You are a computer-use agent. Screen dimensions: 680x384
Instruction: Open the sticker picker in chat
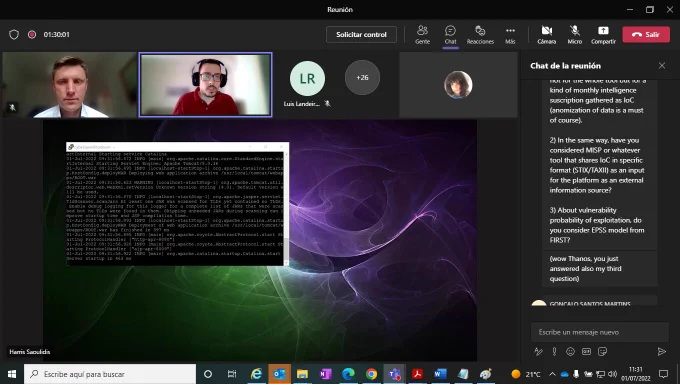coord(602,351)
